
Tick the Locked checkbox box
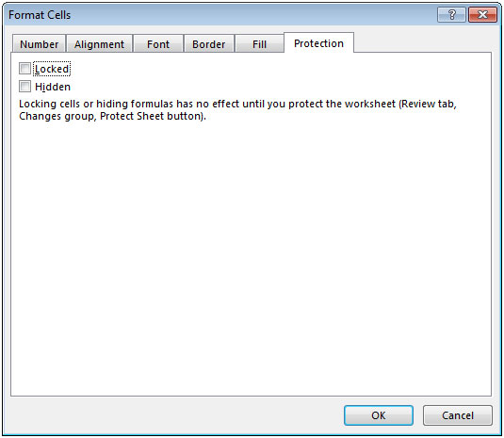coord(24,69)
